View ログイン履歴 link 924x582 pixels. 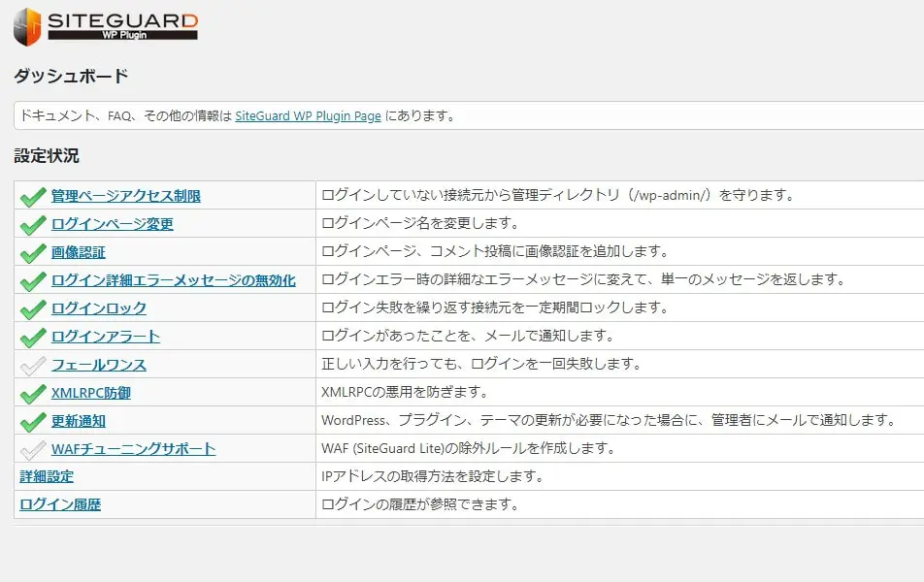coord(60,504)
